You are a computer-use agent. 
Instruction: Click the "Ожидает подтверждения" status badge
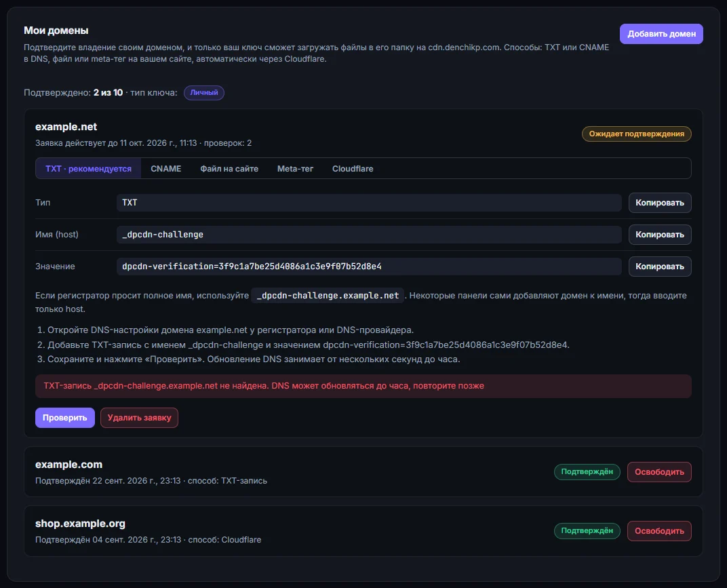tap(637, 134)
